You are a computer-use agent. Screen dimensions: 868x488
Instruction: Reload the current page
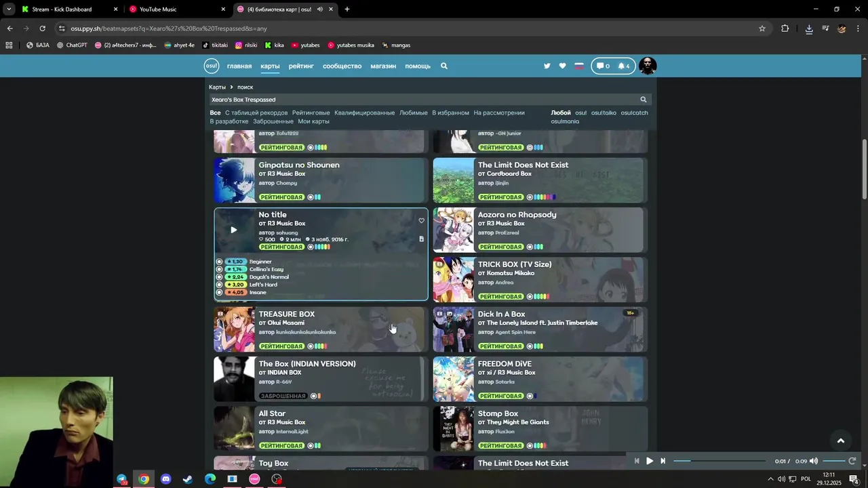(x=42, y=28)
